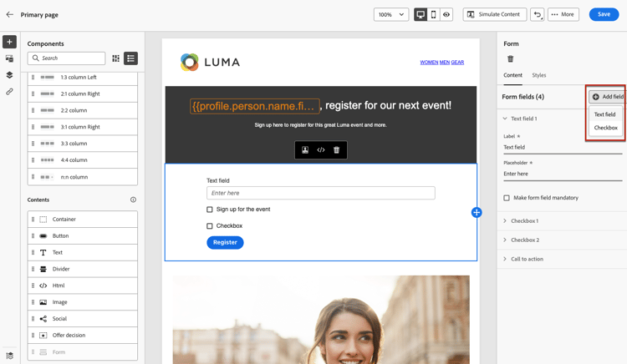Screen dimensions: 627x364
Task: Check Make form field mandatory
Action: [507, 198]
